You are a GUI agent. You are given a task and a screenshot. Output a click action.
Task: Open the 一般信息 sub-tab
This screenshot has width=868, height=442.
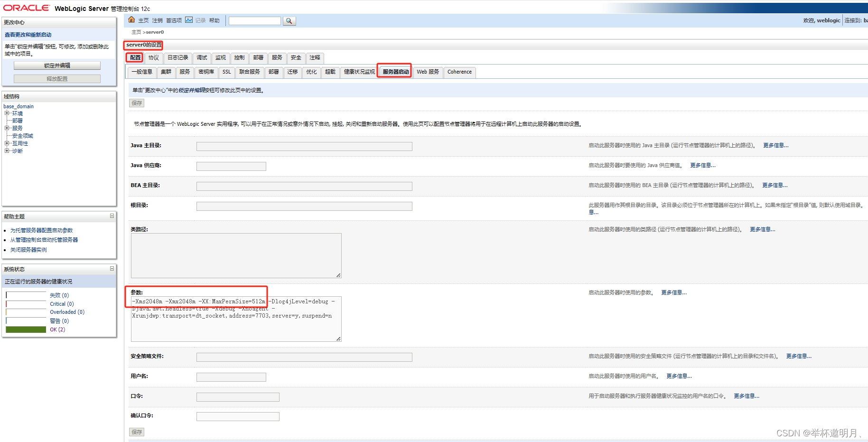click(x=142, y=72)
